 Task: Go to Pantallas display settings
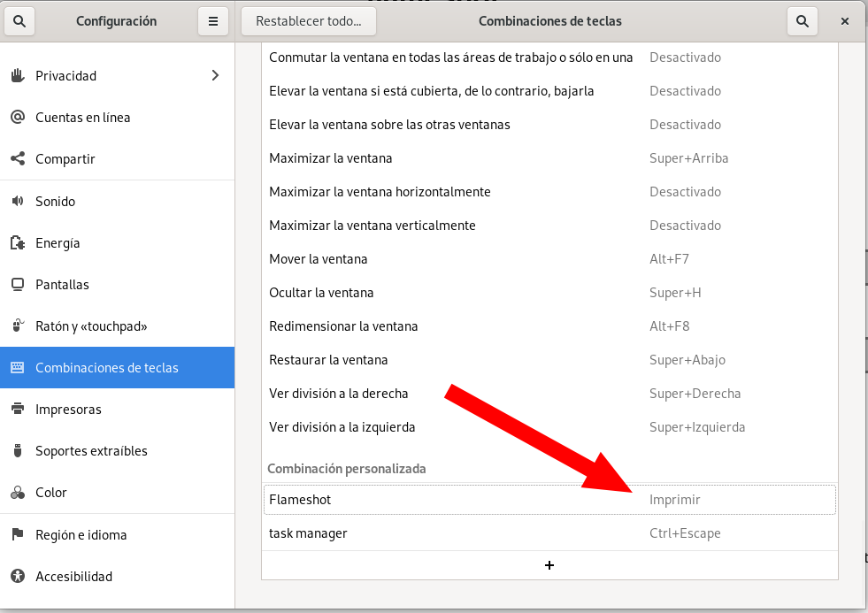click(x=62, y=285)
